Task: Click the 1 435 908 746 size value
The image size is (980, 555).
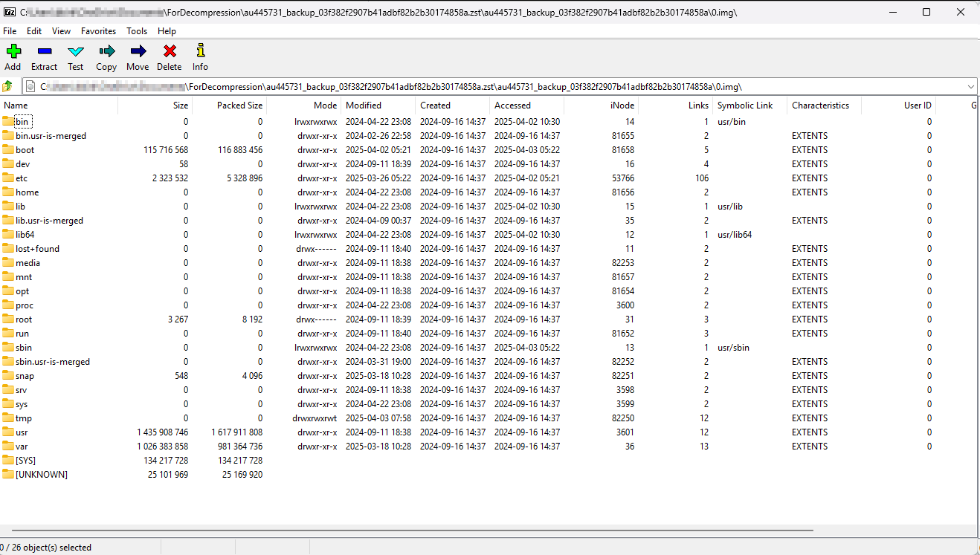Action: 162,432
